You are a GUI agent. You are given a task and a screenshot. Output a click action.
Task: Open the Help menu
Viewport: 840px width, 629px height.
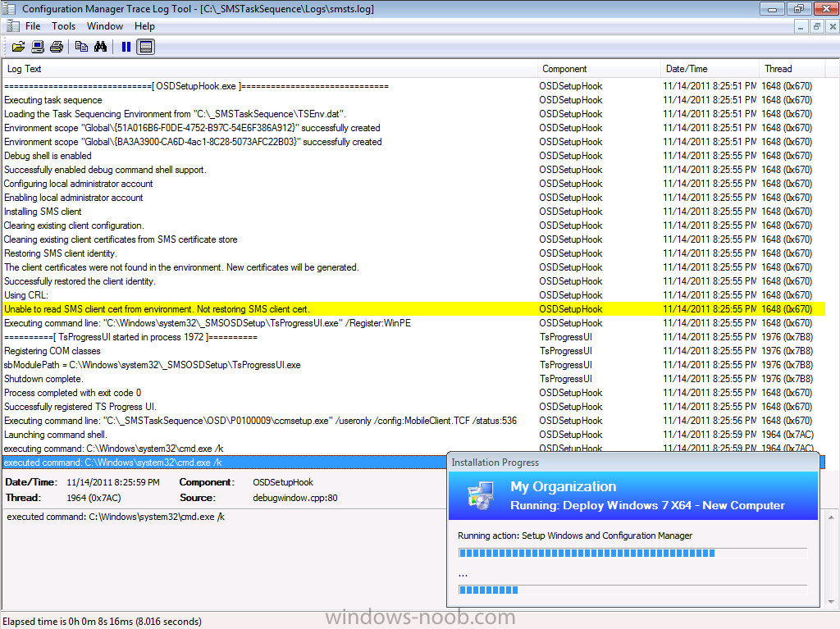point(144,25)
